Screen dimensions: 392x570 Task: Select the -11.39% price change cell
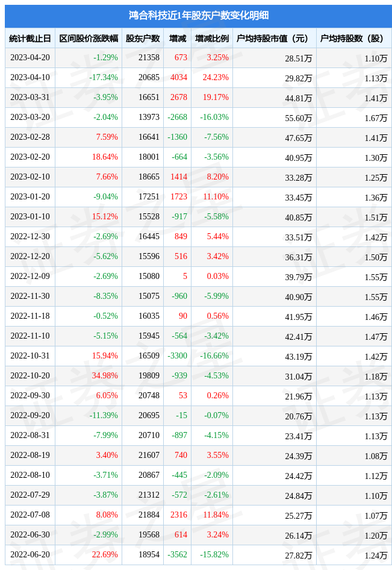pyautogui.click(x=104, y=415)
